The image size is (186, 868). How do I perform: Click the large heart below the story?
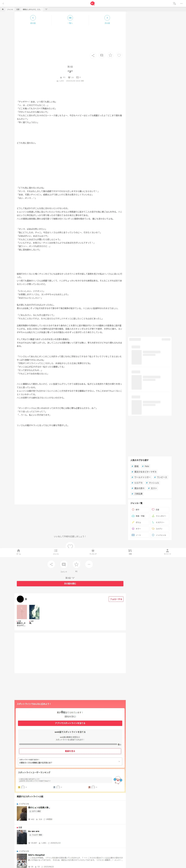tap(70, 546)
